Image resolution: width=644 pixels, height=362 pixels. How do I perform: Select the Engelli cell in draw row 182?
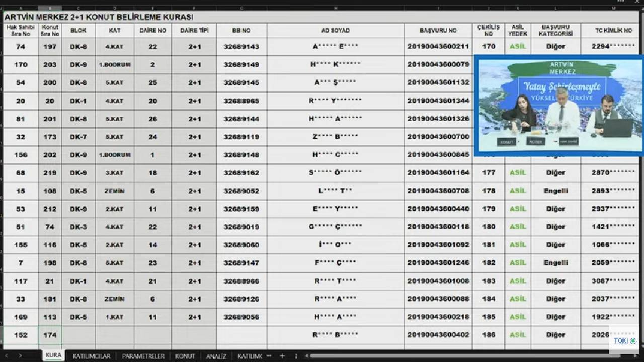pos(556,263)
